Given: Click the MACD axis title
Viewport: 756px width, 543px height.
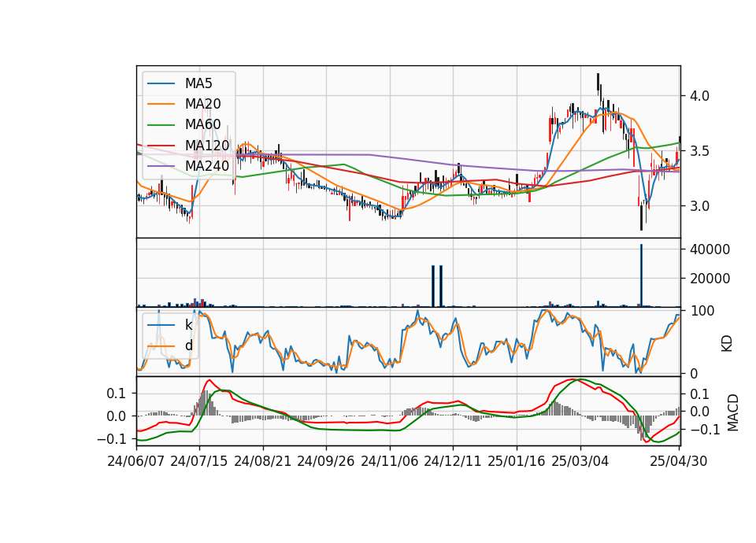Looking at the screenshot, I should click(x=733, y=412).
